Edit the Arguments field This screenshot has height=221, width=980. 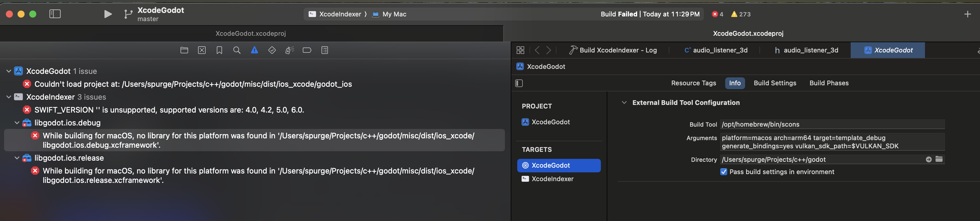(x=832, y=142)
